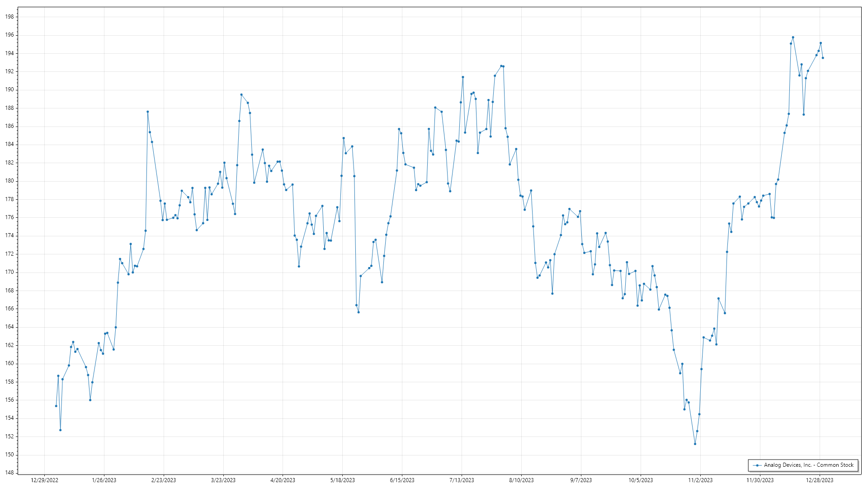The width and height of the screenshot is (868, 488).
Task: Click the 1/26/2023 x-axis date label
Action: (x=104, y=480)
